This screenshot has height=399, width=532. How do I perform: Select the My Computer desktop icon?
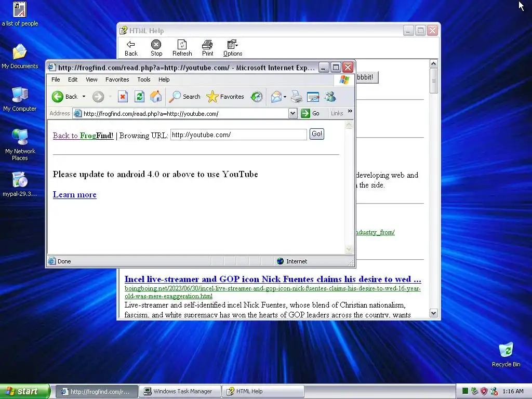pos(20,99)
